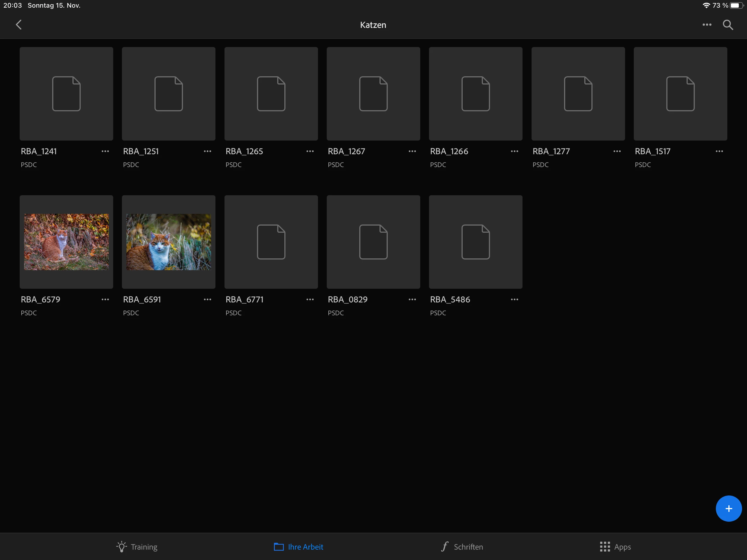Show more options for RBA_1267
This screenshot has height=560, width=747.
point(412,151)
